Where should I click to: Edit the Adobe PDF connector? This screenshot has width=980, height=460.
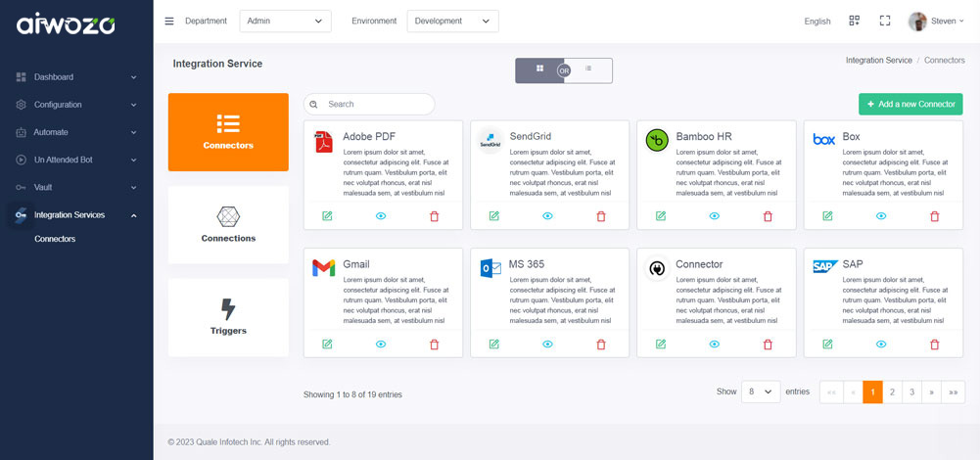(x=327, y=216)
